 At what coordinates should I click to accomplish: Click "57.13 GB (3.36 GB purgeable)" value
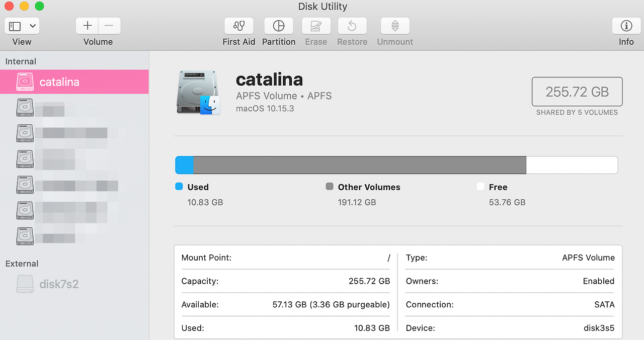pos(331,304)
